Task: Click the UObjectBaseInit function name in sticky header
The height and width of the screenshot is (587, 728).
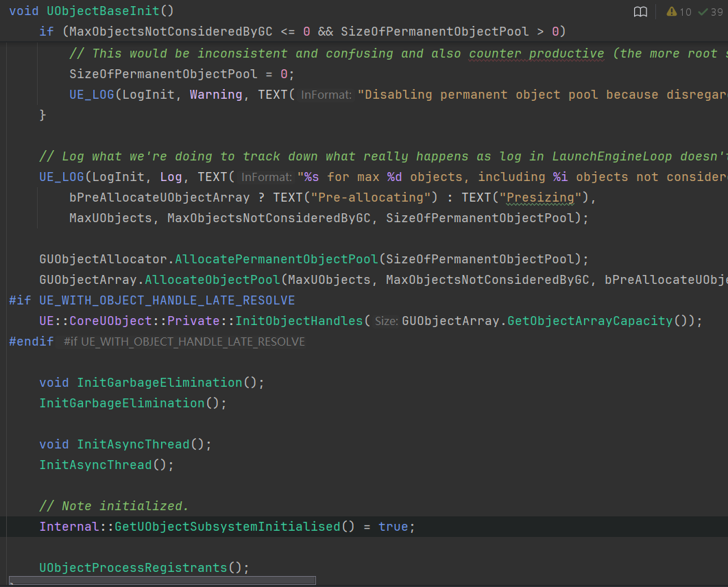Action: click(x=103, y=11)
